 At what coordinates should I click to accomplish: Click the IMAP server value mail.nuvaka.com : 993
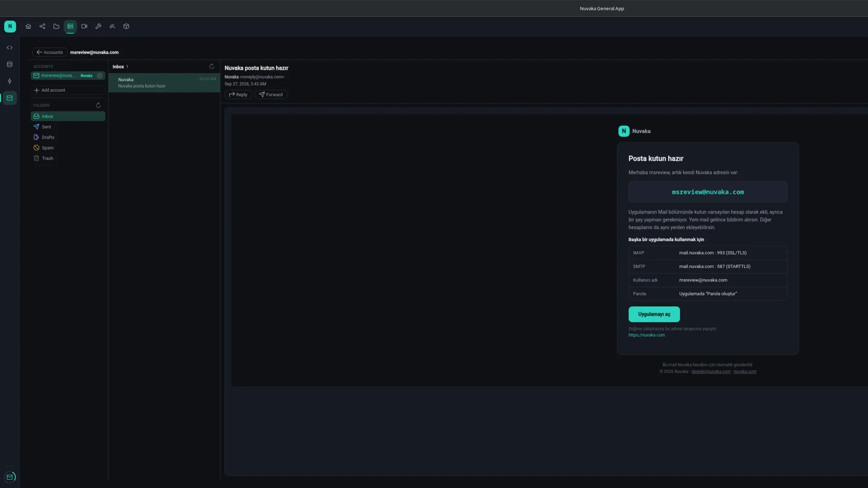[x=712, y=253]
